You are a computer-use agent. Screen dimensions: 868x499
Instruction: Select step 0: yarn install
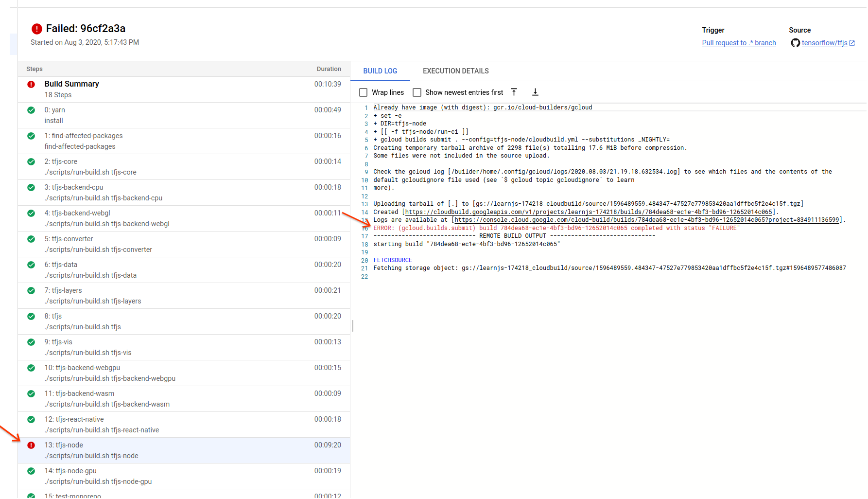184,115
